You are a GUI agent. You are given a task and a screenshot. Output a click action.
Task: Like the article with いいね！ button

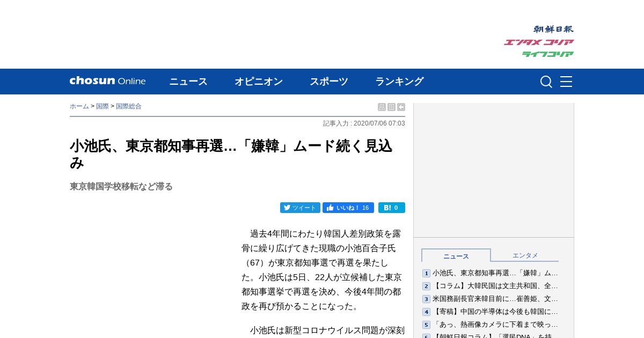point(348,208)
